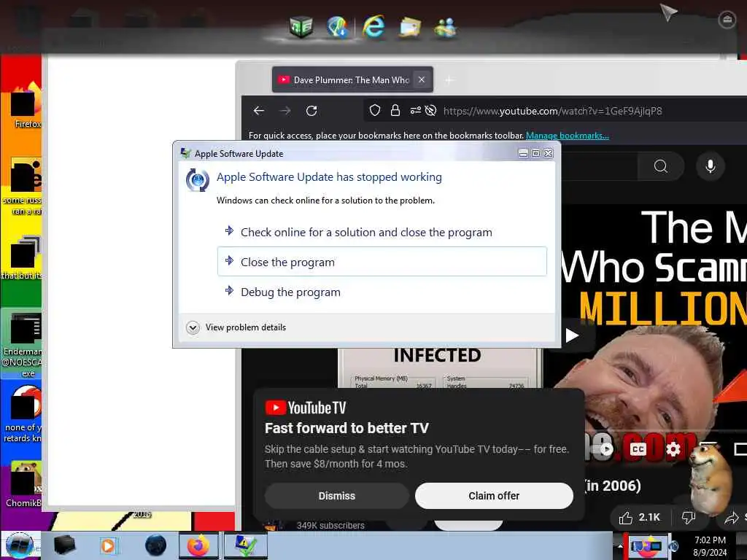Close the Dave Plummer tab
The image size is (747, 560).
pyautogui.click(x=422, y=79)
